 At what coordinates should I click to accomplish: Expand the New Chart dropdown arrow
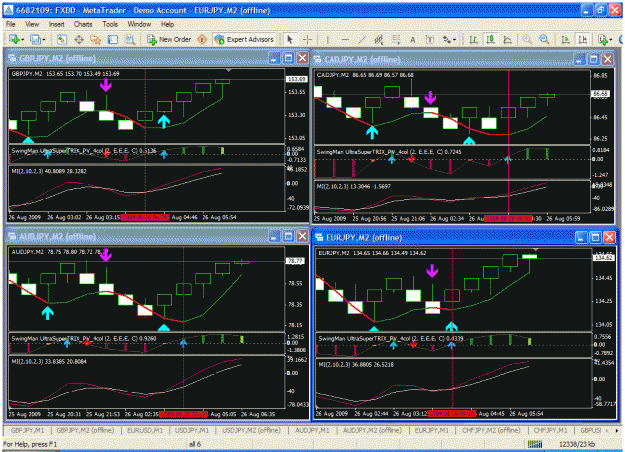coord(23,40)
